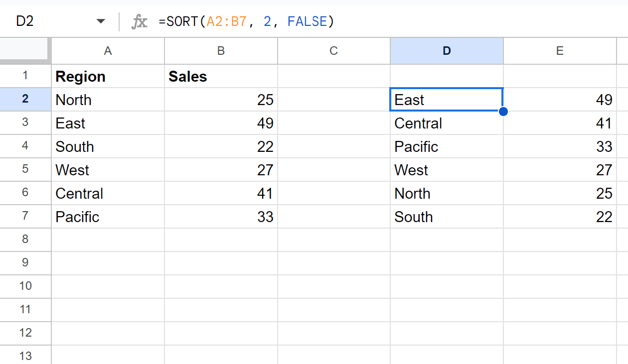This screenshot has height=364, width=628.
Task: Select cell B7 with value 33
Action: click(x=221, y=217)
